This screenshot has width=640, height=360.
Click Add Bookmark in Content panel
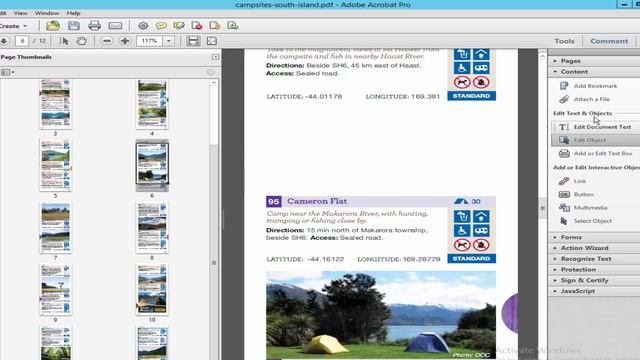click(589, 86)
